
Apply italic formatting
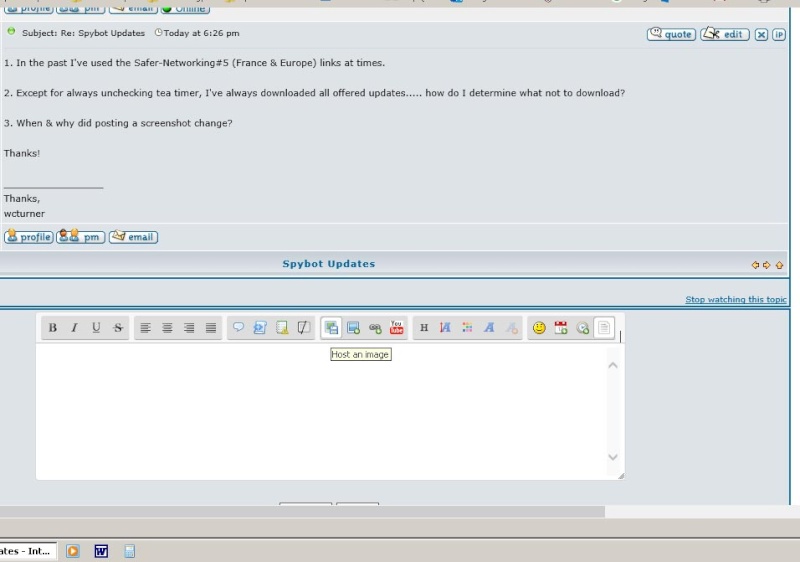[74, 328]
